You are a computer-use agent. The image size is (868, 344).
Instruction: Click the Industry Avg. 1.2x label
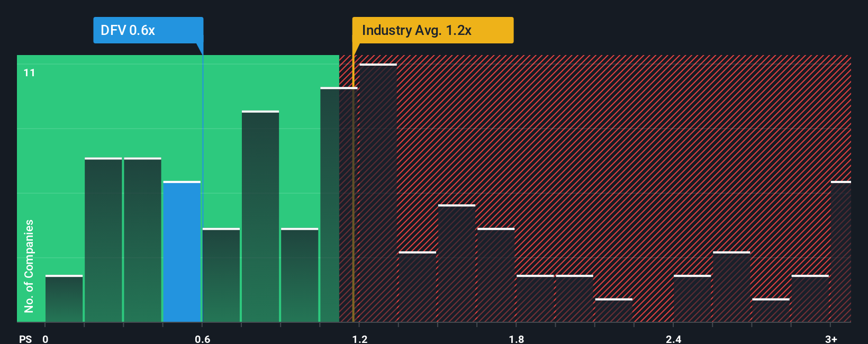[433, 30]
